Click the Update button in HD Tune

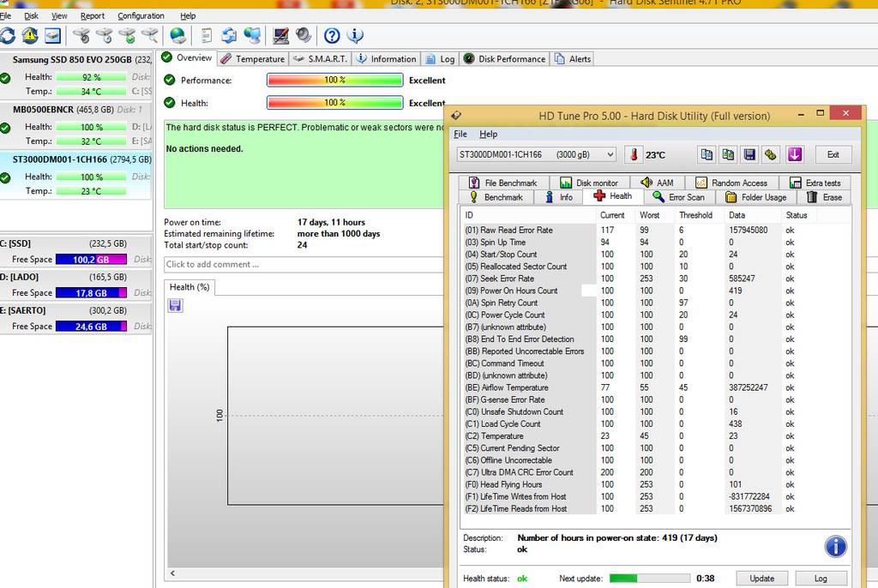pos(761,579)
